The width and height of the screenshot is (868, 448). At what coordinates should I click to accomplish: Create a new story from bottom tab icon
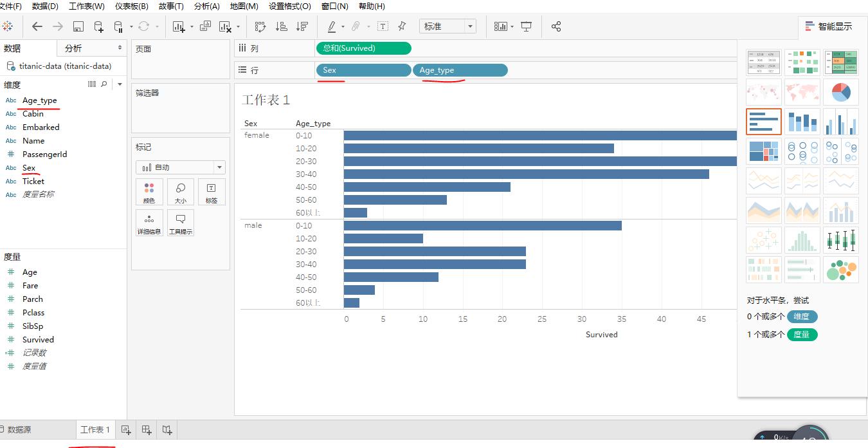[167, 429]
